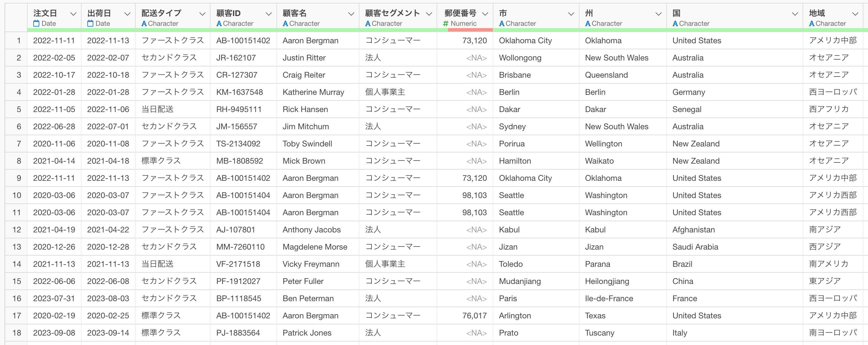Click the 国 column header title
This screenshot has width=868, height=345.
click(676, 13)
